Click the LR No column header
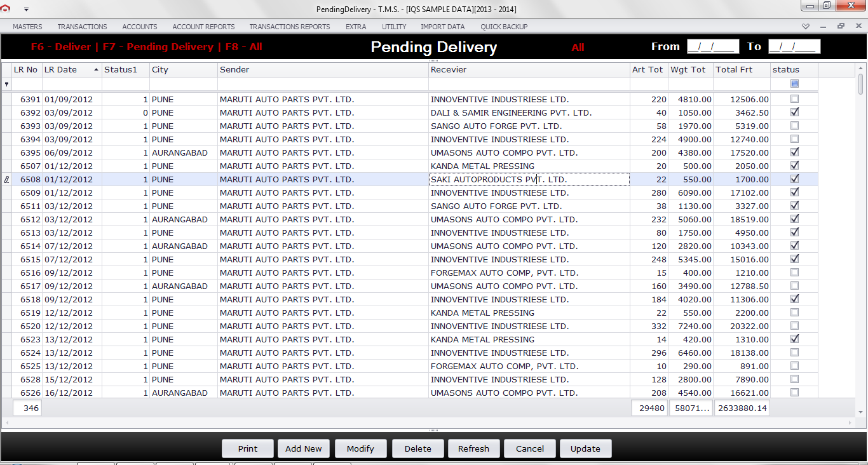Screen dimensions: 868x465 coord(27,70)
